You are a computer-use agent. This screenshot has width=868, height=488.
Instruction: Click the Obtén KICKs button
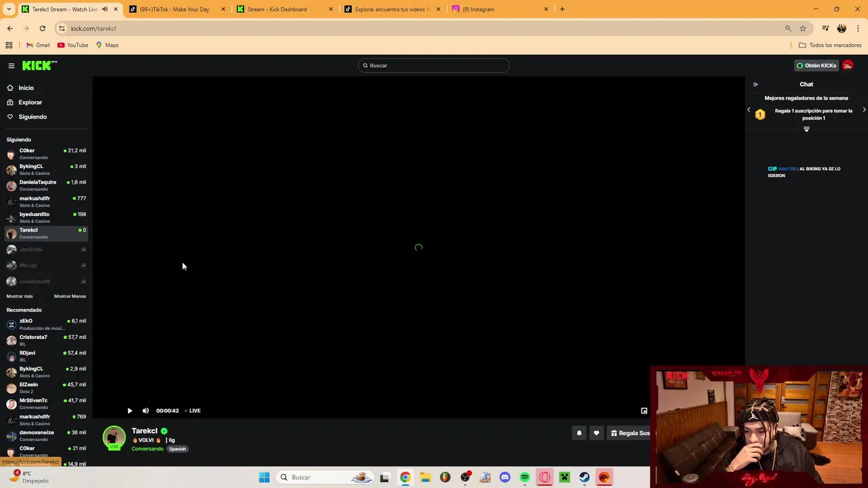[x=816, y=66]
